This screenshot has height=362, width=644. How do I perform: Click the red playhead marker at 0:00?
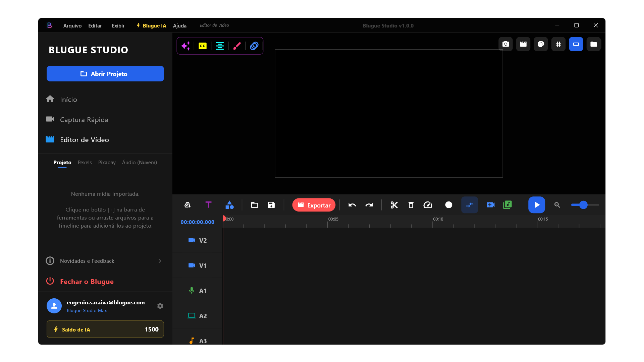tap(224, 218)
